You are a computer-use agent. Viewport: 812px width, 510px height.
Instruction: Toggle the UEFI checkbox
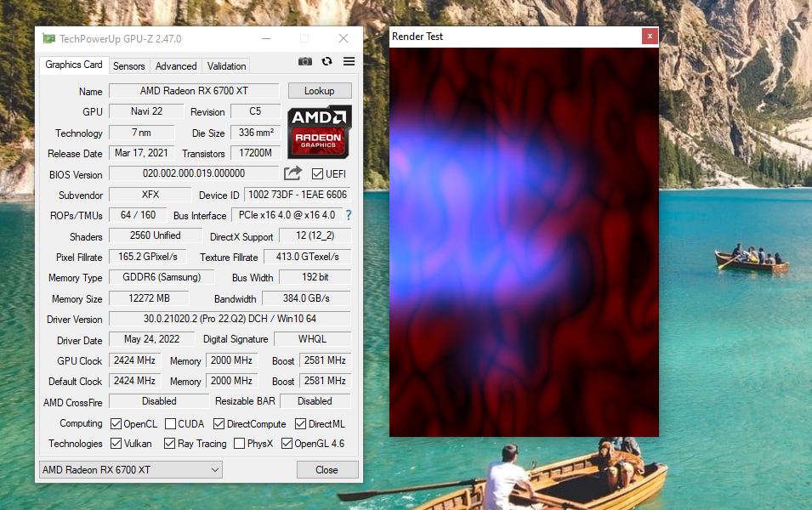[317, 174]
